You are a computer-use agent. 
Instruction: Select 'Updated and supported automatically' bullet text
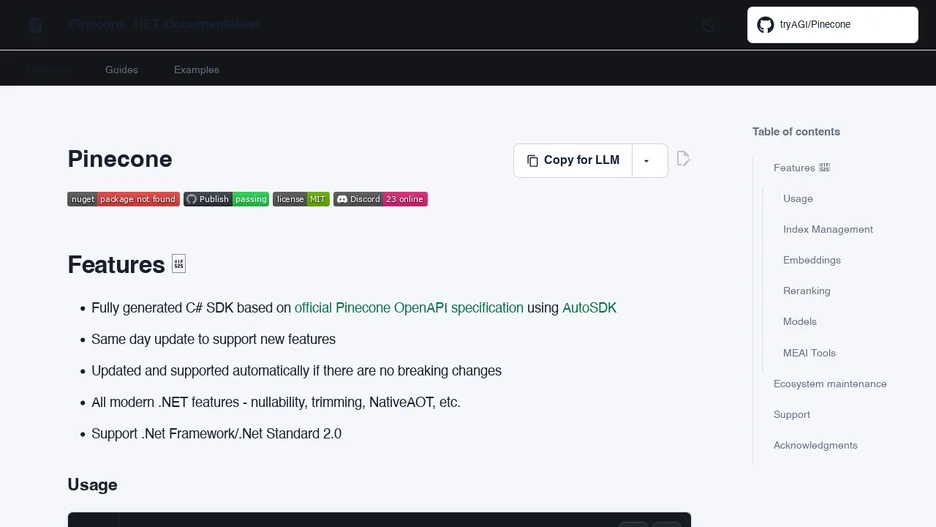point(296,371)
